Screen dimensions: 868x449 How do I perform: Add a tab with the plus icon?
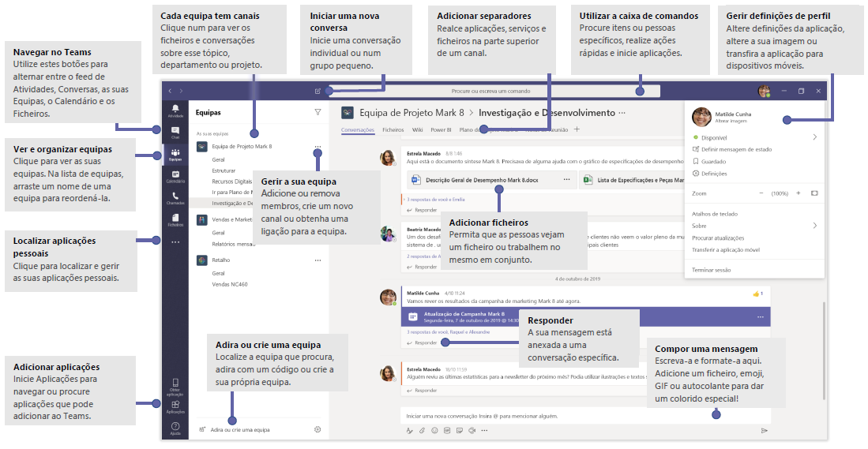pos(577,129)
